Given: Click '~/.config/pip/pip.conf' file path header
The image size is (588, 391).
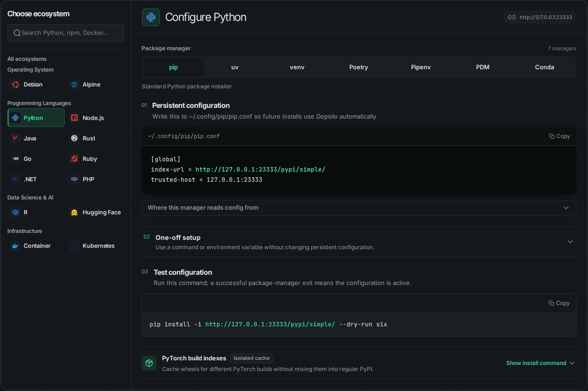Looking at the screenshot, I should click(184, 136).
